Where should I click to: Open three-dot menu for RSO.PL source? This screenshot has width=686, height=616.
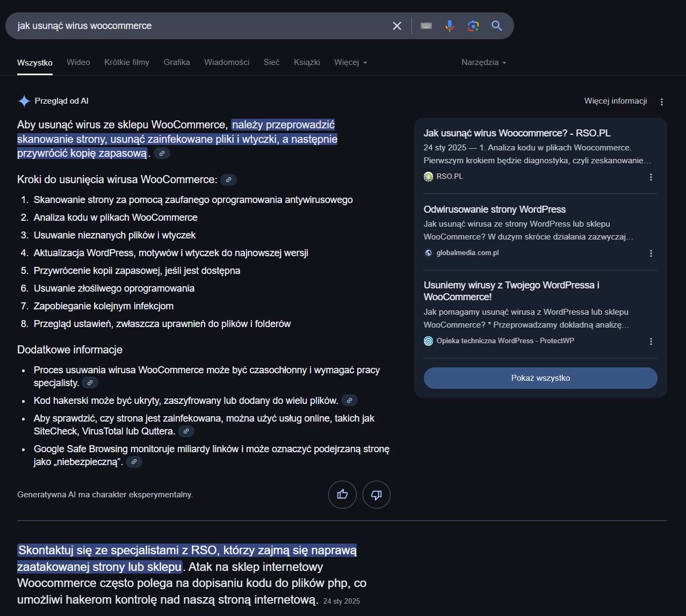[x=651, y=177]
